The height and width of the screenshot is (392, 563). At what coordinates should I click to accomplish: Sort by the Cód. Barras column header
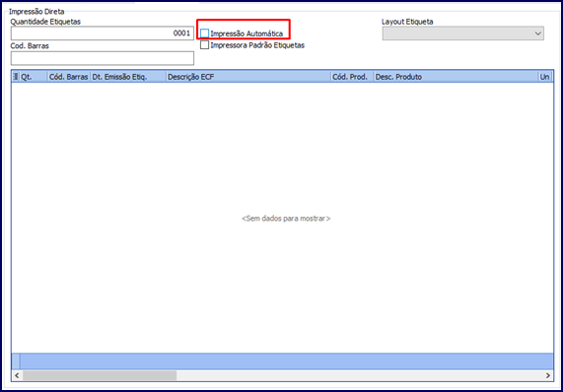click(69, 77)
